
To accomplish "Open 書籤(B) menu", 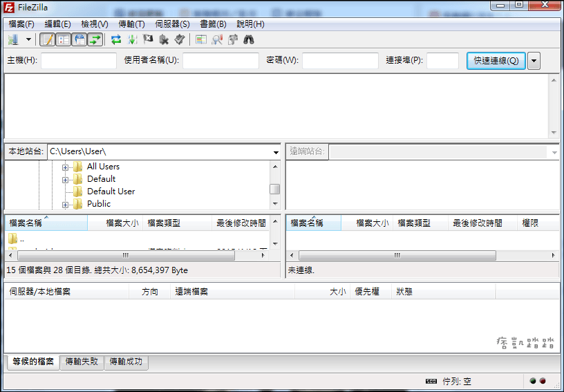I will [x=213, y=24].
